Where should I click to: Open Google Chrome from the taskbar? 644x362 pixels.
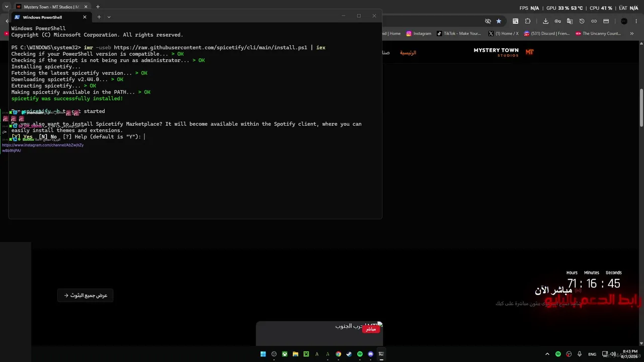point(338,354)
